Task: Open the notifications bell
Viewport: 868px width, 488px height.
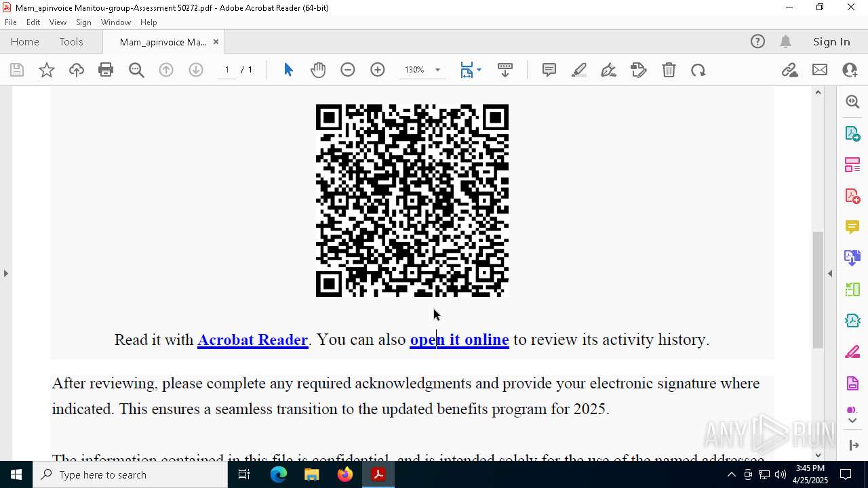Action: (x=785, y=42)
